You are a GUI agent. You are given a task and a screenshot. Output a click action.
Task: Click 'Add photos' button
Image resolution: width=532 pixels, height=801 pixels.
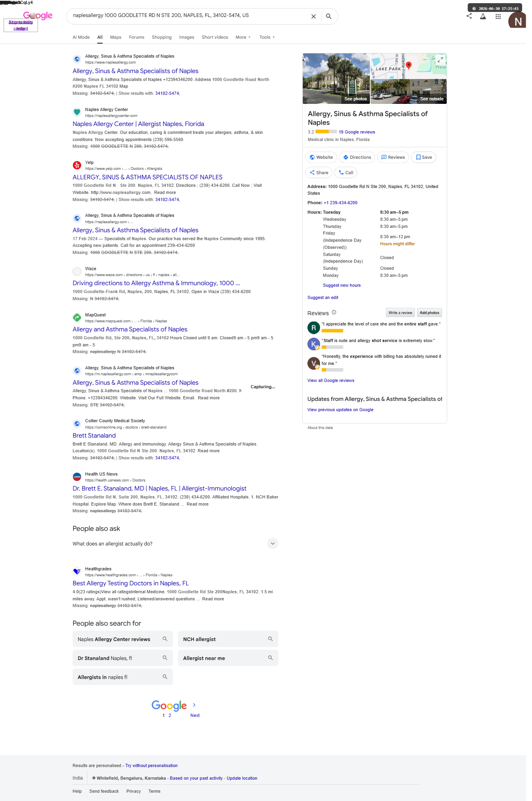tap(429, 312)
